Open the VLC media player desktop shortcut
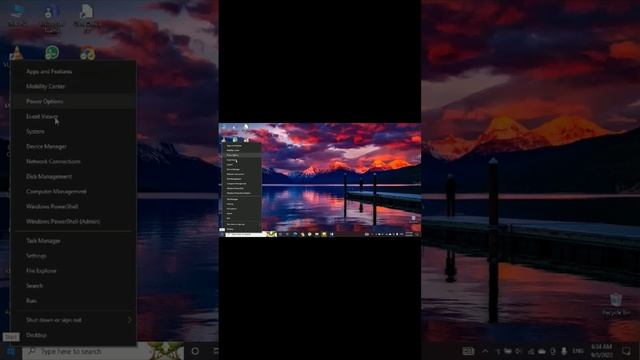 [x=16, y=53]
